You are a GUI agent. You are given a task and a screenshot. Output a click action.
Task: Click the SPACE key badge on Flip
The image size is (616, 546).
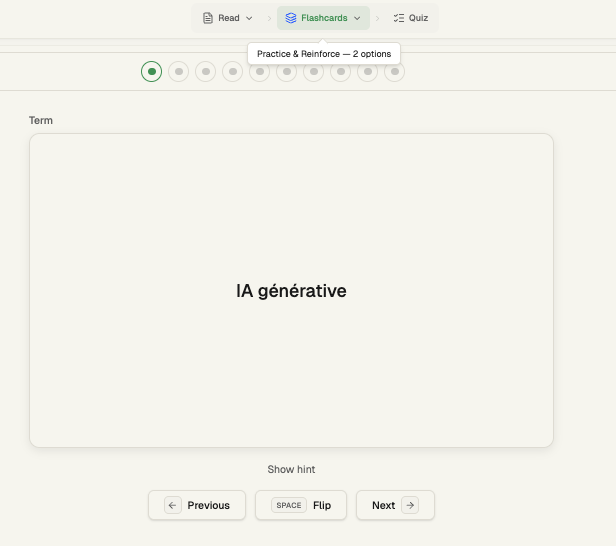(289, 505)
